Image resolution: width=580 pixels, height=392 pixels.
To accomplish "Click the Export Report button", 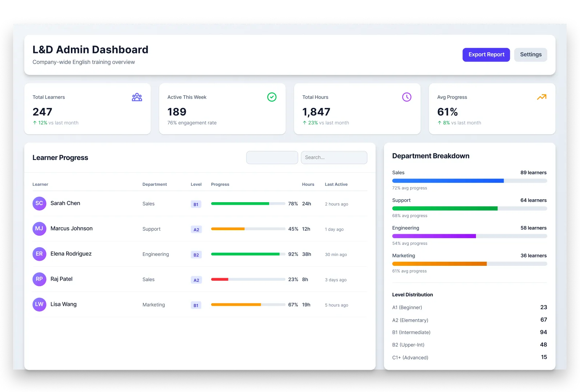I will click(486, 55).
